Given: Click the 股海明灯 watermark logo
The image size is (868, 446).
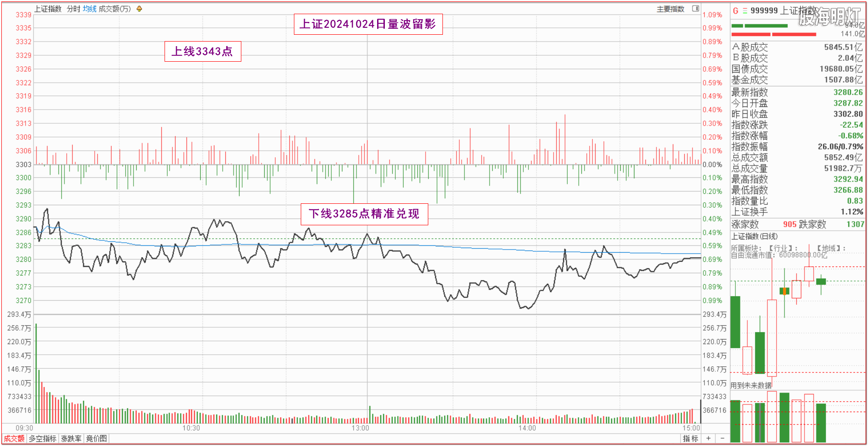Looking at the screenshot, I should tap(830, 16).
